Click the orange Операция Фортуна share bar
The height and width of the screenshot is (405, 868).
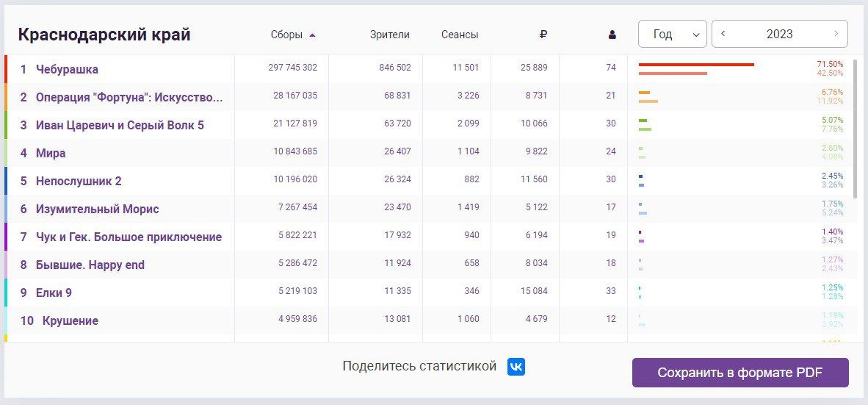point(645,93)
